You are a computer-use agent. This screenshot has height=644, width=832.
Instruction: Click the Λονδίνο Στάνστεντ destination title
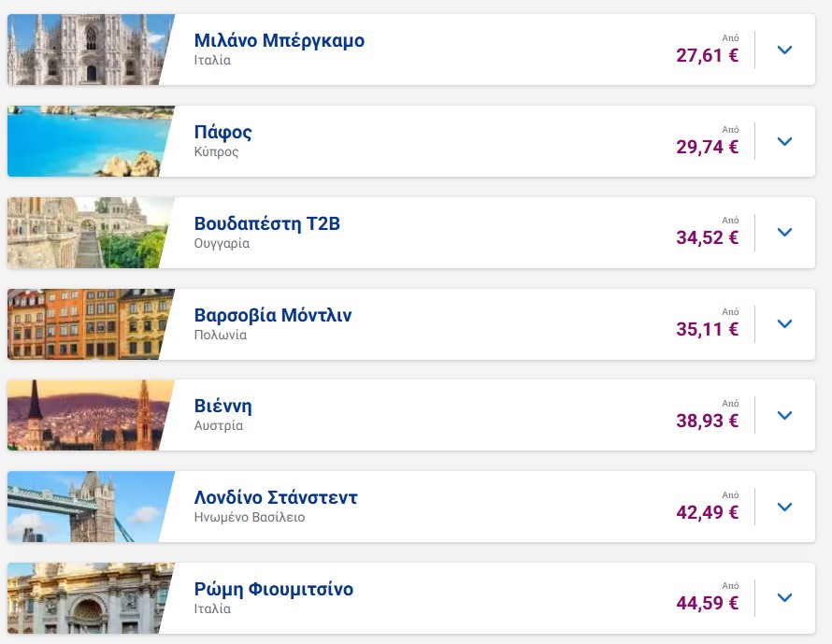[x=275, y=497]
